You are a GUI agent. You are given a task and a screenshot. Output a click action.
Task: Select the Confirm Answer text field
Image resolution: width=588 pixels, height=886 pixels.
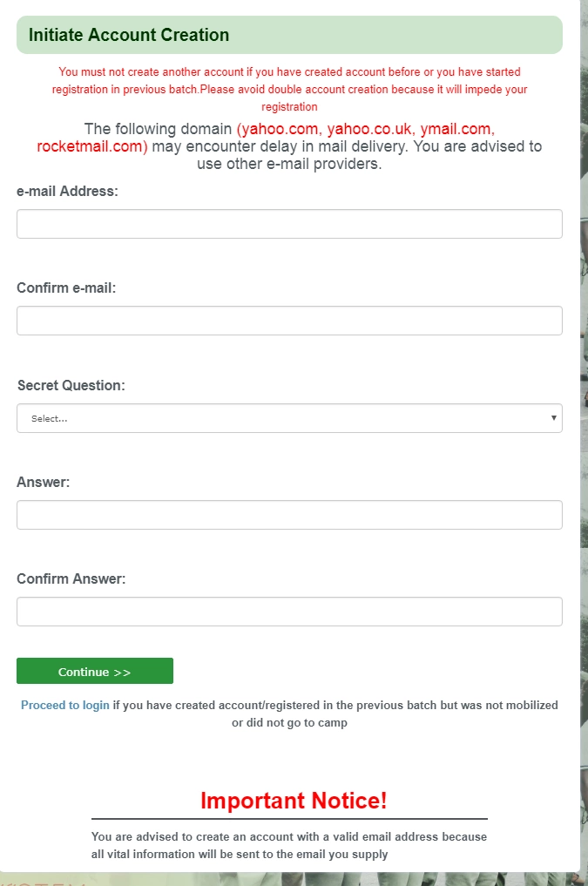[289, 612]
